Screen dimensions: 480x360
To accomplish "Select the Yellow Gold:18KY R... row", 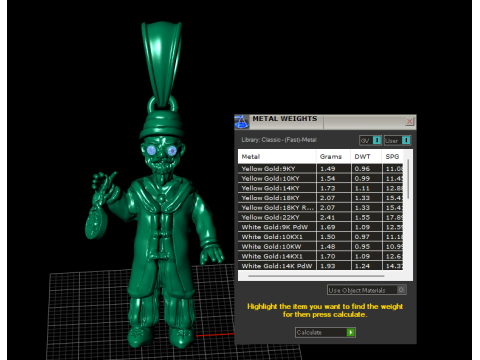I will (x=320, y=207).
